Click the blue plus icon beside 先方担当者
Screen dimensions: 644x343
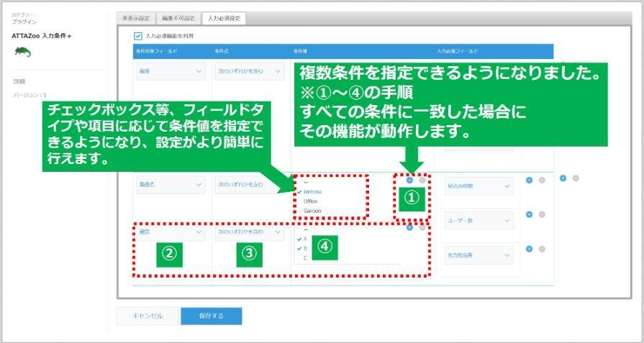pyautogui.click(x=530, y=249)
